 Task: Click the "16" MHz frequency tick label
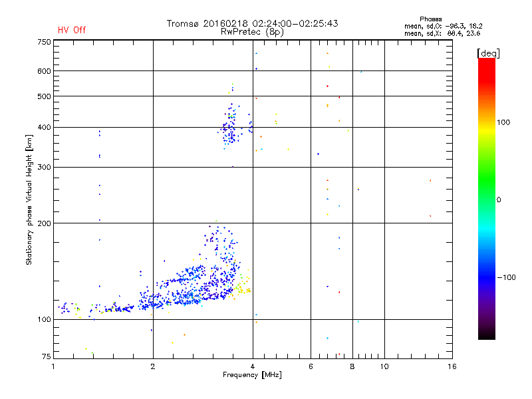pyautogui.click(x=452, y=366)
